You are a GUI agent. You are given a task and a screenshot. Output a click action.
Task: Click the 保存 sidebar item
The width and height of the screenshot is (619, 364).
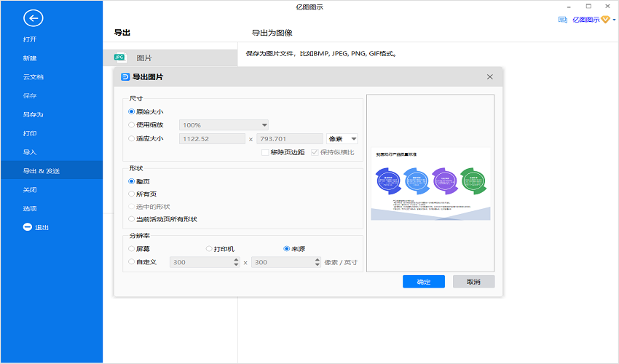[30, 96]
